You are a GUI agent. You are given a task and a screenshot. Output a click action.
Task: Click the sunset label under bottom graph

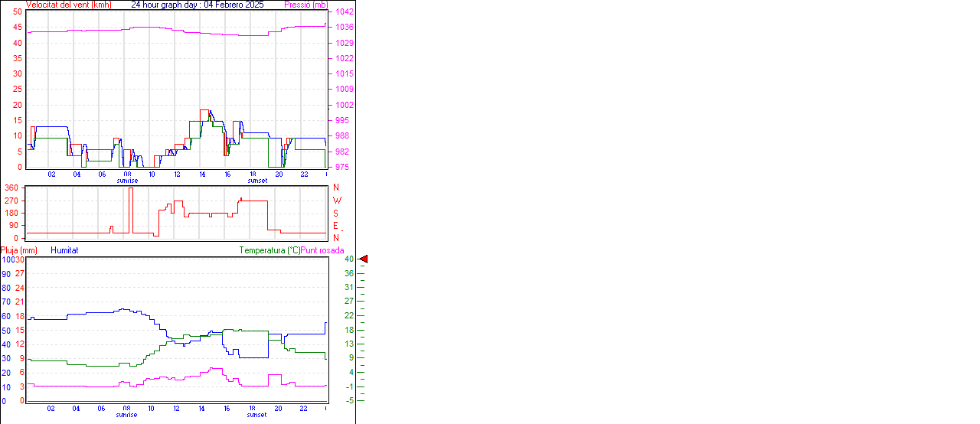tap(257, 415)
